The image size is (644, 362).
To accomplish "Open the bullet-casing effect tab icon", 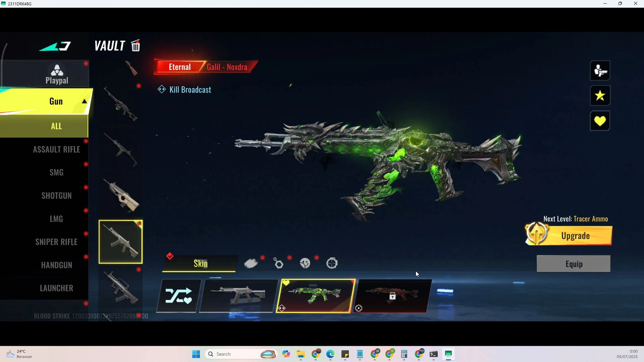I will tap(251, 264).
